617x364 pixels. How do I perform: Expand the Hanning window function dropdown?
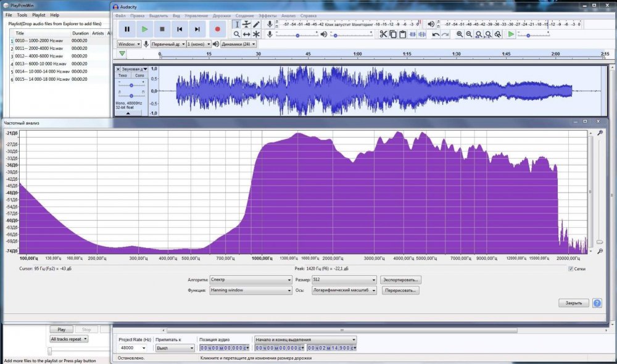(x=251, y=290)
